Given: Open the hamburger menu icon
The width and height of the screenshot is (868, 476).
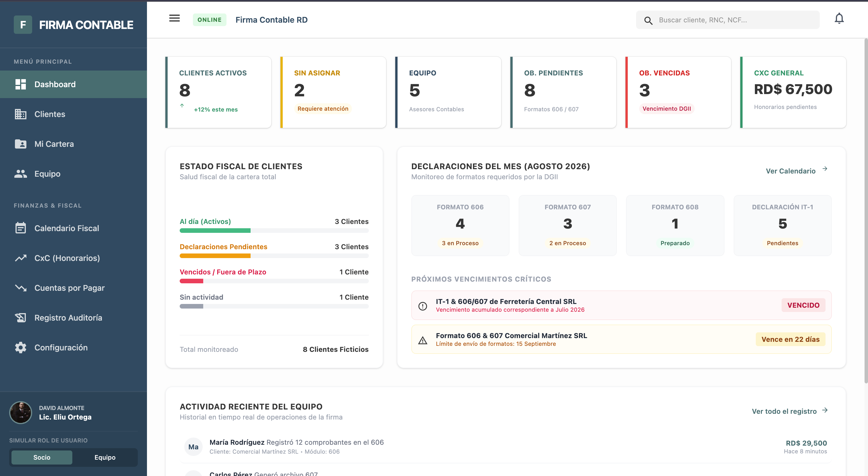Looking at the screenshot, I should 174,18.
